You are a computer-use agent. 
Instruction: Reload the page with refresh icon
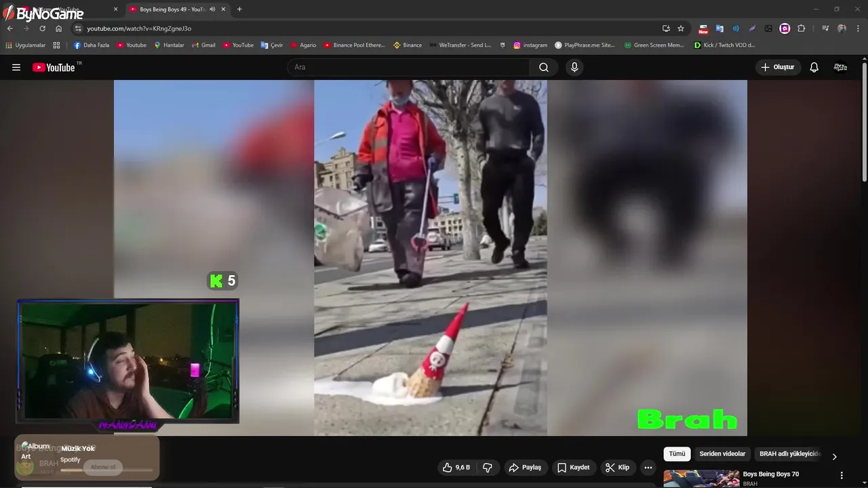[x=42, y=28]
